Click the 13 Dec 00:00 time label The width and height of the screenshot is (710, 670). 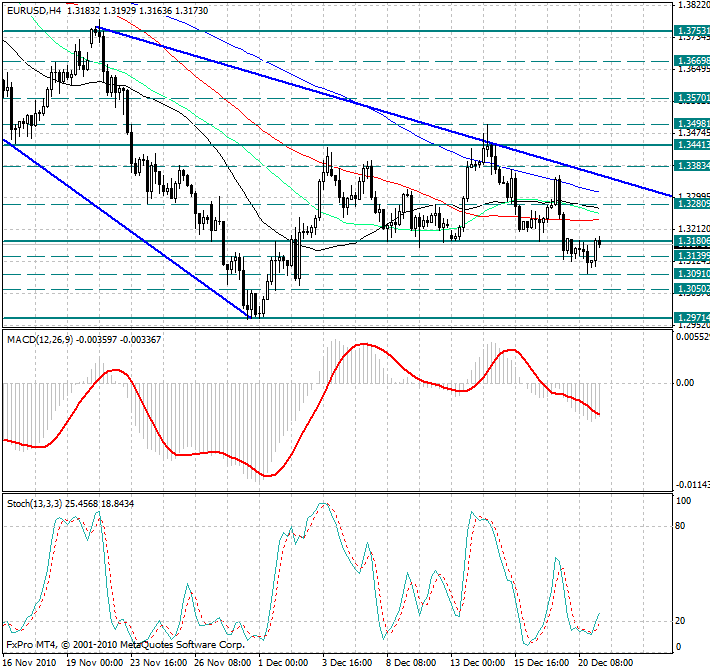tap(478, 663)
